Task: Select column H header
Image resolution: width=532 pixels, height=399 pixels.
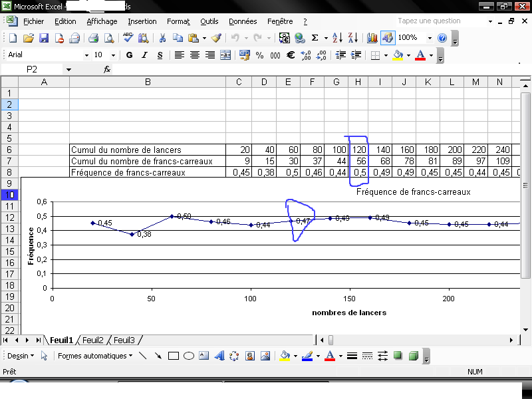Action: 358,82
